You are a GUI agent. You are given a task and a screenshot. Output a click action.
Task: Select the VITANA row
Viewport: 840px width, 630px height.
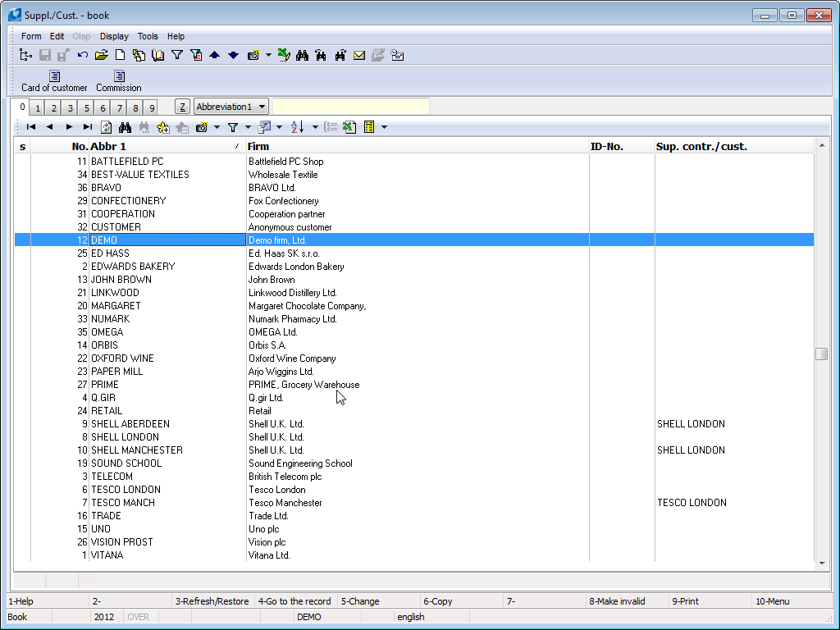(x=413, y=555)
